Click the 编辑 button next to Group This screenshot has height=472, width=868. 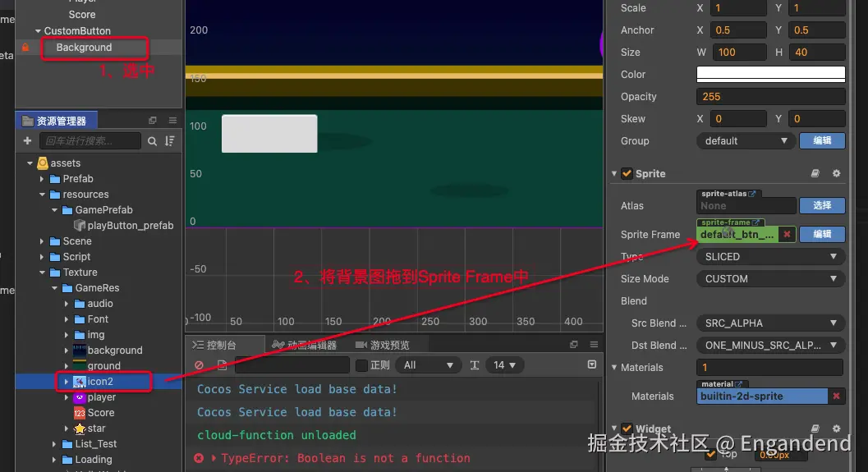(x=822, y=141)
